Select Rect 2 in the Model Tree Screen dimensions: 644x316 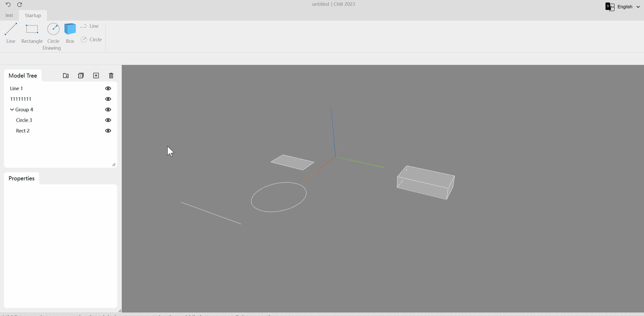23,130
